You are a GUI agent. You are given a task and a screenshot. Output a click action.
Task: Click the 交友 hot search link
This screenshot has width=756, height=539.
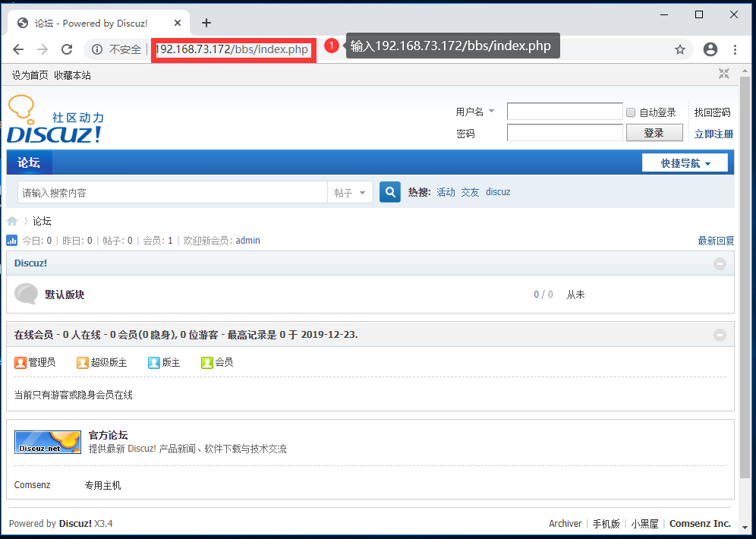[x=470, y=192]
